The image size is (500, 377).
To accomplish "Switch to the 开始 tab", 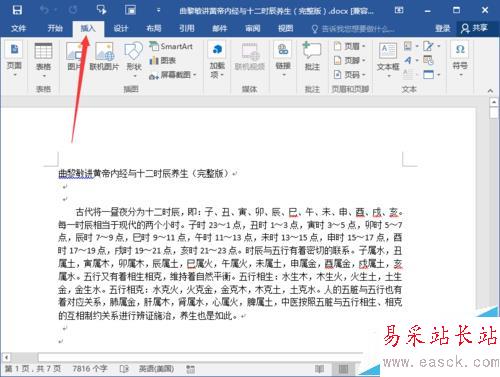I will [x=55, y=28].
